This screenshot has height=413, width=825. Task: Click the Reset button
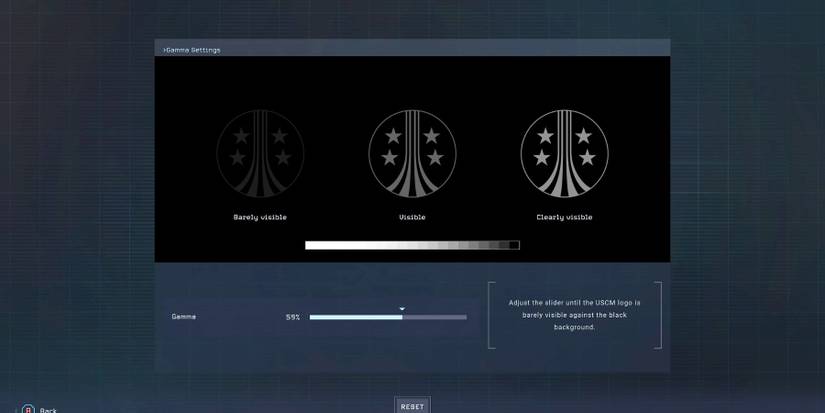tap(412, 406)
